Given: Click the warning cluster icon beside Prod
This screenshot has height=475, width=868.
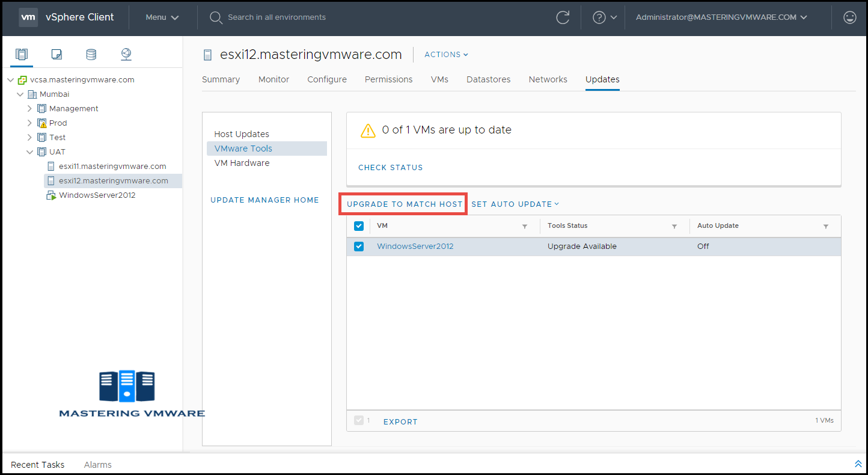Looking at the screenshot, I should pos(41,123).
